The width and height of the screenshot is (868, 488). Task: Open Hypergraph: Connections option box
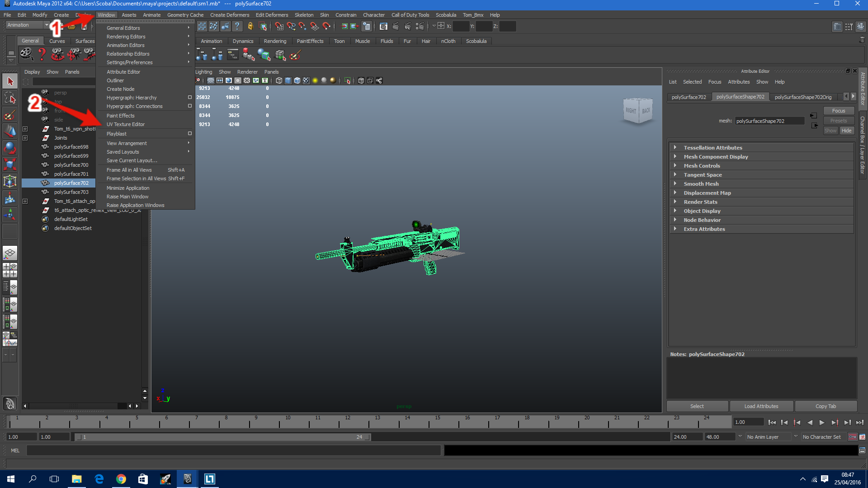click(190, 106)
